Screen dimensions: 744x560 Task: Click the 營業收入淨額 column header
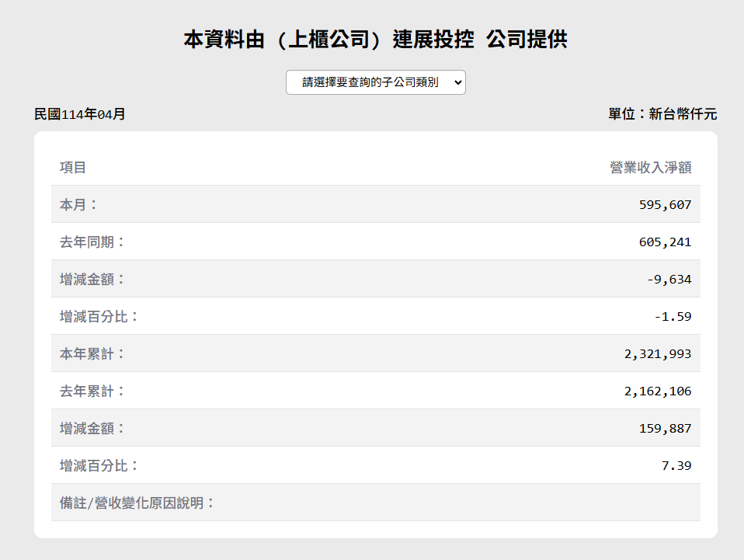tap(651, 168)
